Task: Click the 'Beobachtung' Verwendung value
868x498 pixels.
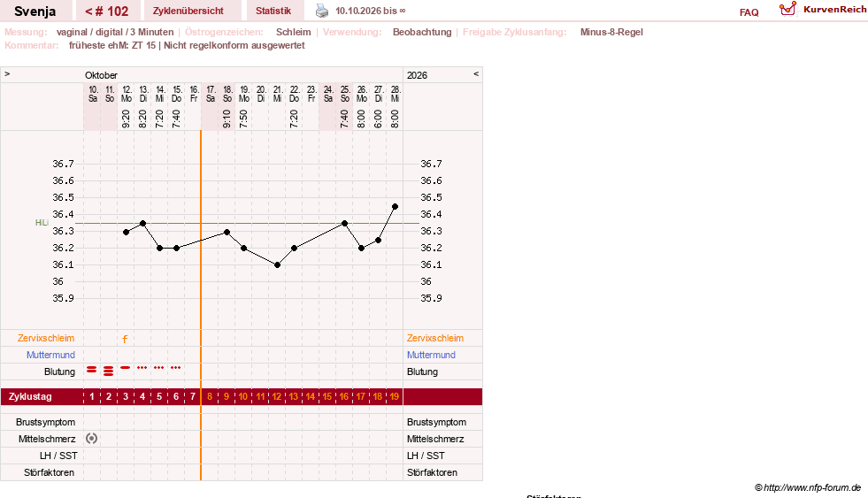Action: tap(422, 32)
